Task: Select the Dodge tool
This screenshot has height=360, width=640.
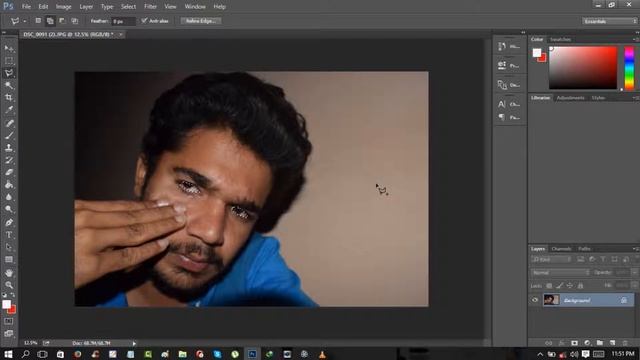Action: click(9, 209)
